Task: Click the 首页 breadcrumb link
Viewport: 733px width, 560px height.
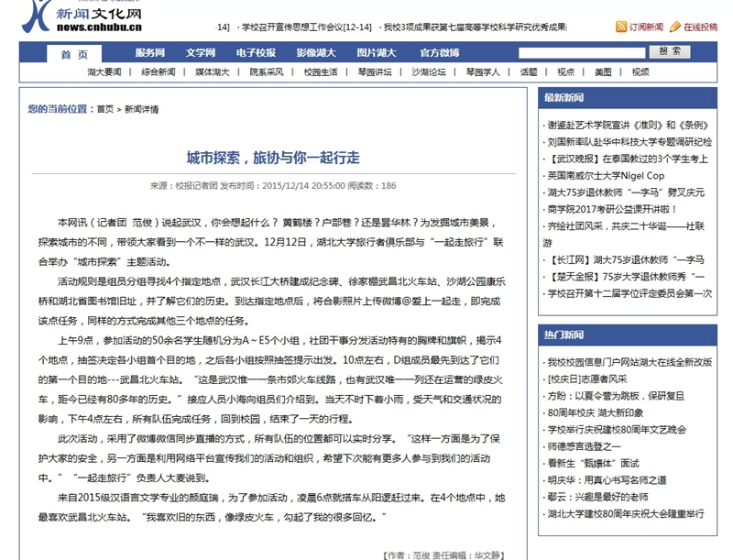Action: click(x=105, y=109)
